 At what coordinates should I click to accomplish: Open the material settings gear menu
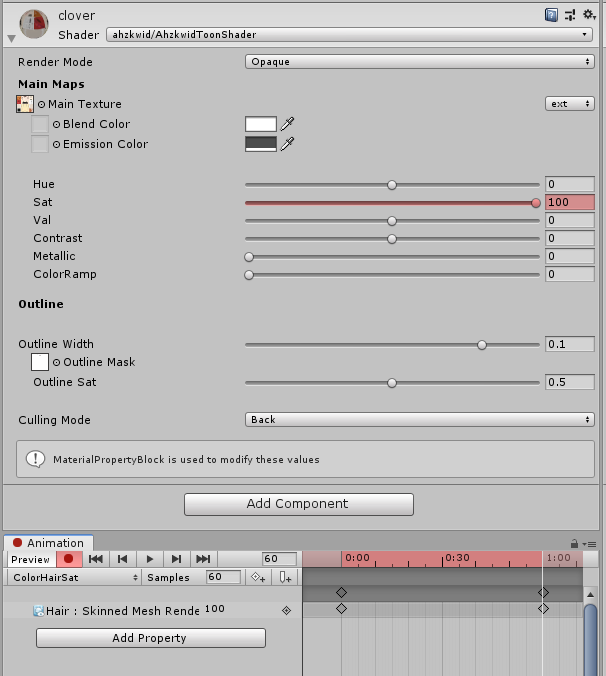click(589, 15)
